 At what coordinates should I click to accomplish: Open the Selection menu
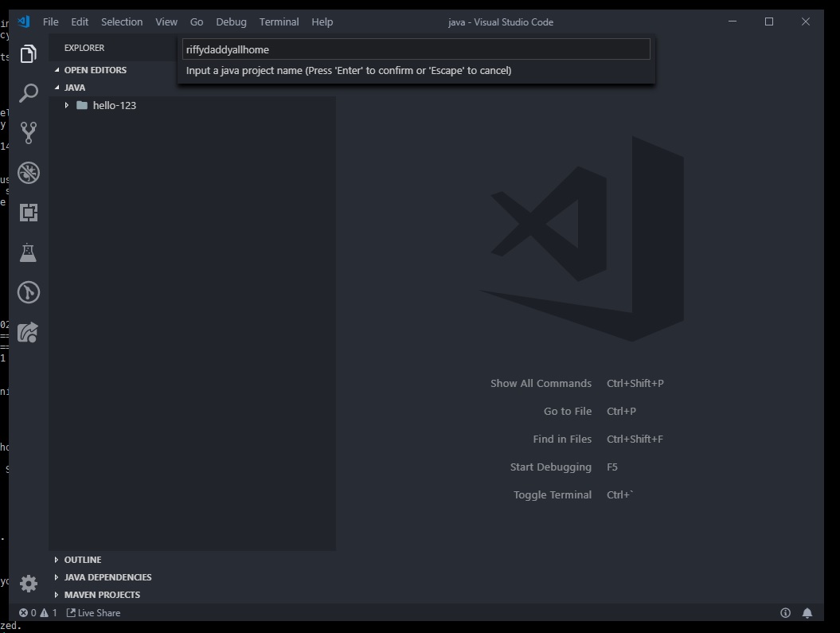point(122,22)
